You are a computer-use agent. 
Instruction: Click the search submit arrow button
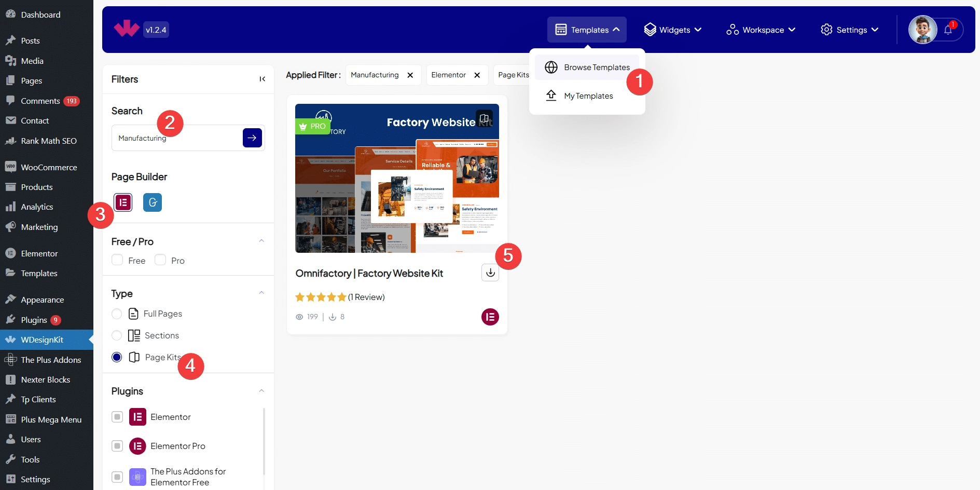[252, 138]
